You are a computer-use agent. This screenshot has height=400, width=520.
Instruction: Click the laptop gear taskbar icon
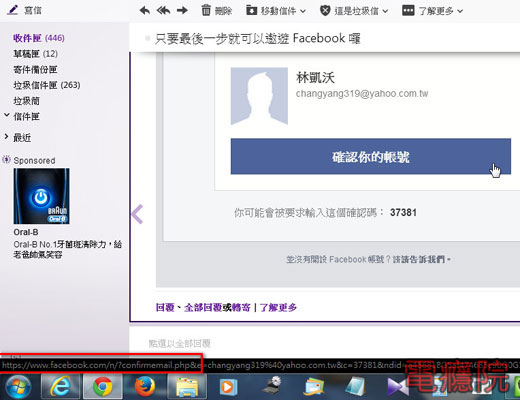272,386
